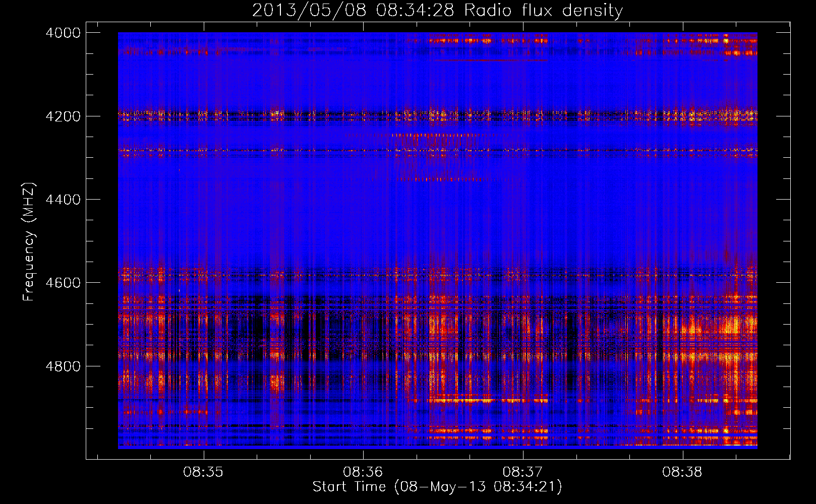Click the 08:35 time axis label
The width and height of the screenshot is (816, 504).
point(203,472)
